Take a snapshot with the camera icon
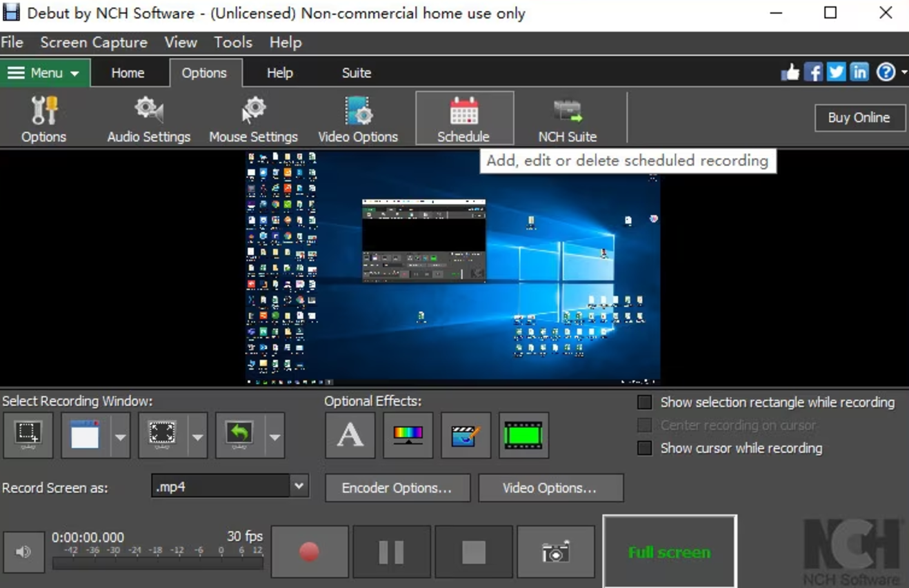 coord(556,551)
